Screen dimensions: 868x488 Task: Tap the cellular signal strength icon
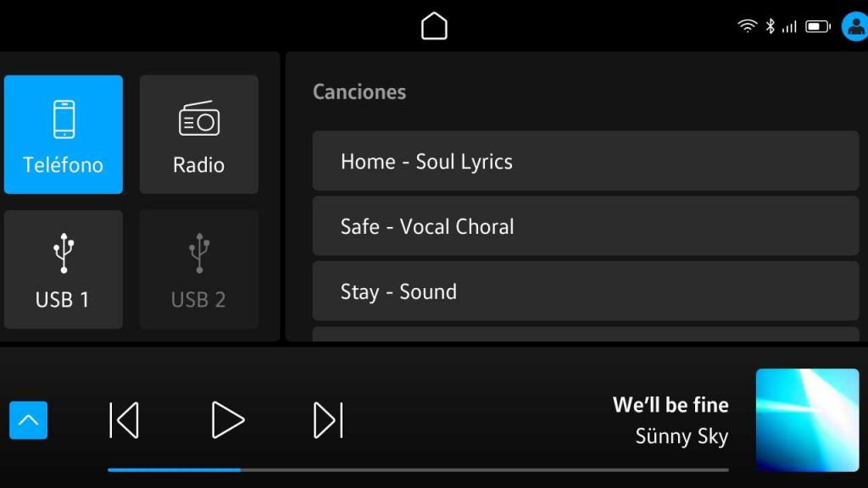click(789, 26)
